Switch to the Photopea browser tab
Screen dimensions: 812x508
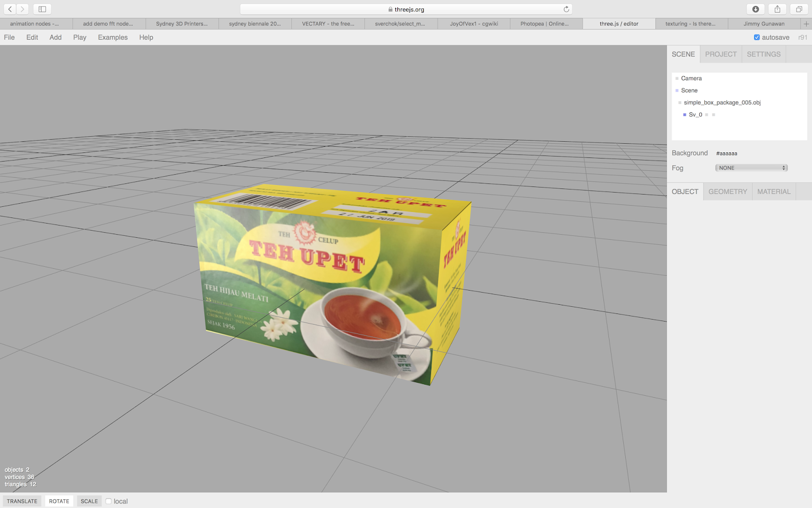pos(547,24)
